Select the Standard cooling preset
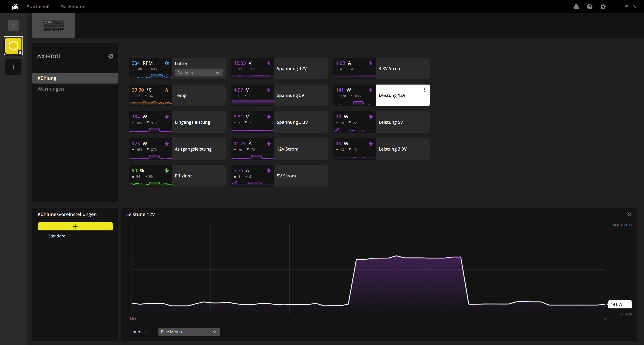The height and width of the screenshot is (345, 644). tap(57, 236)
